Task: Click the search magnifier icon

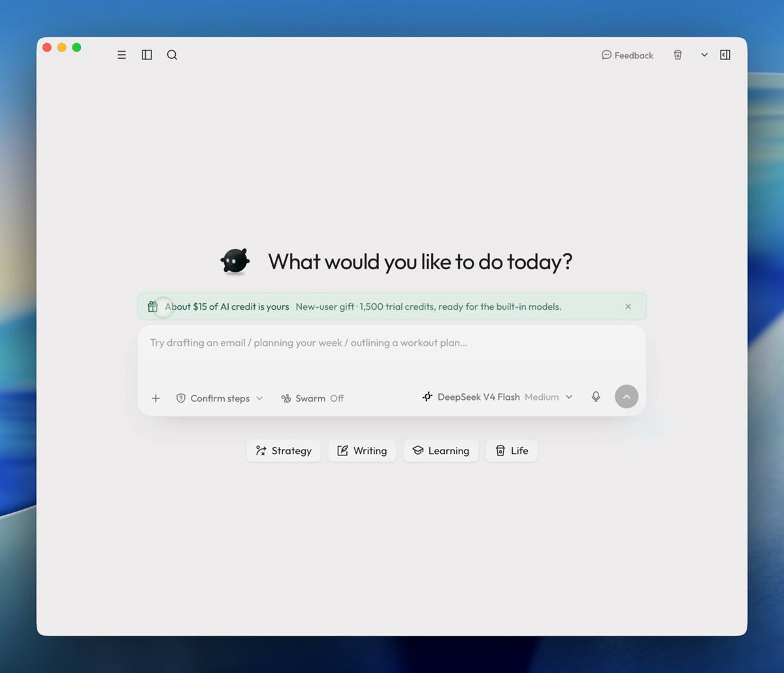Action: pos(172,56)
